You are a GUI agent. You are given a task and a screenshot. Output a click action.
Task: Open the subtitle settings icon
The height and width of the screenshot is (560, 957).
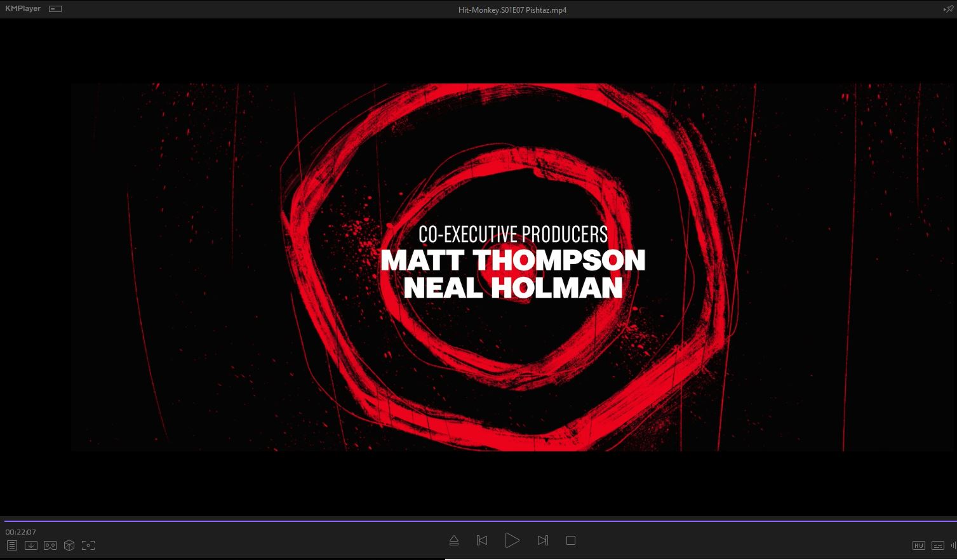[937, 545]
